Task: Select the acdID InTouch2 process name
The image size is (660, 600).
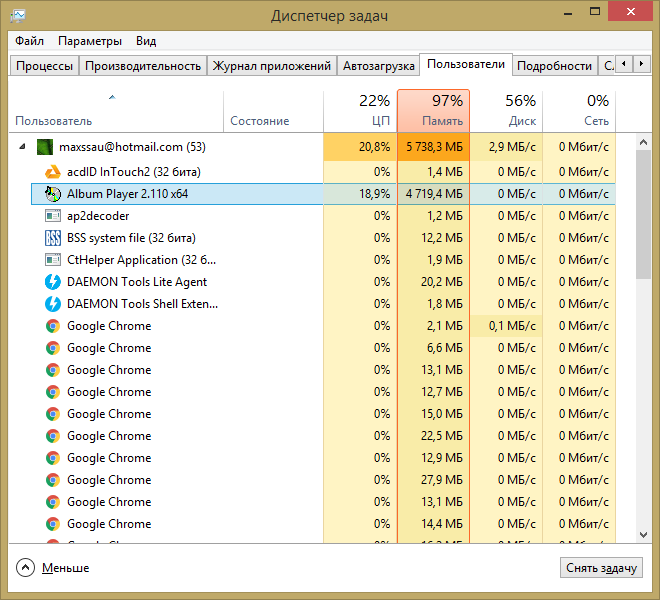Action: pos(134,172)
